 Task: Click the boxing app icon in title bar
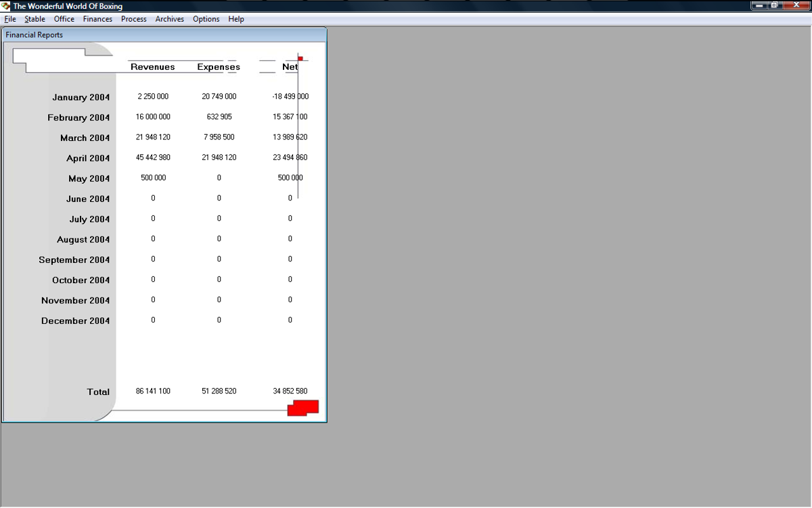[x=6, y=6]
